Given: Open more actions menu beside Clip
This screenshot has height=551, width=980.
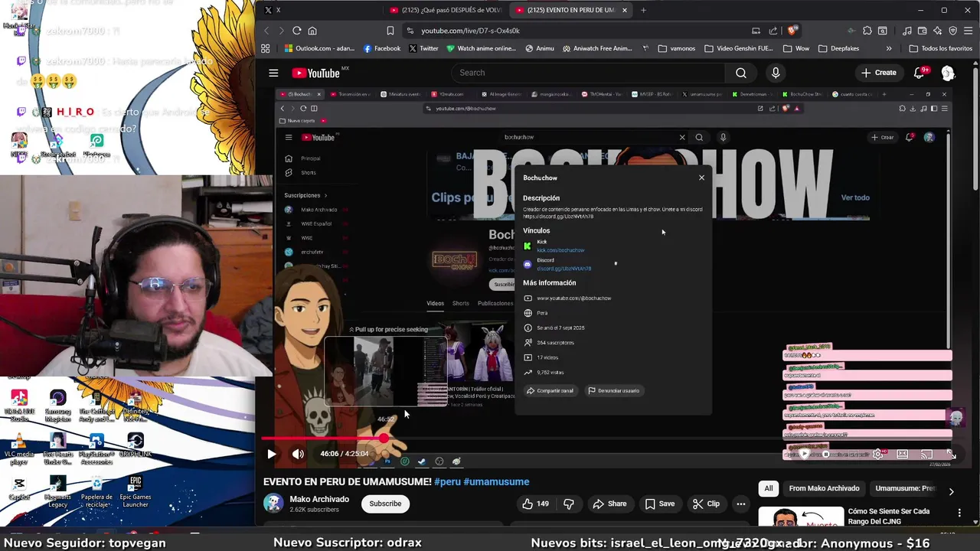Looking at the screenshot, I should point(740,504).
